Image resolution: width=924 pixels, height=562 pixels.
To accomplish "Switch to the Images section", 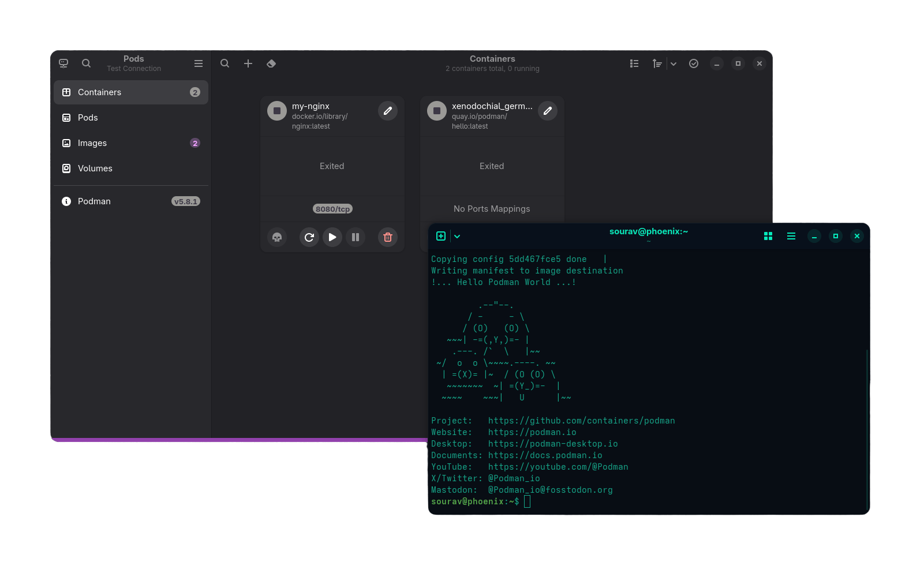I will pos(92,143).
